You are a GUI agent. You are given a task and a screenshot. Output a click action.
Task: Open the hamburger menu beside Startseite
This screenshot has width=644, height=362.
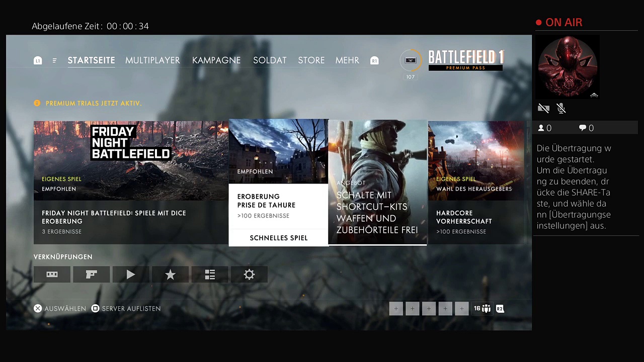point(54,60)
